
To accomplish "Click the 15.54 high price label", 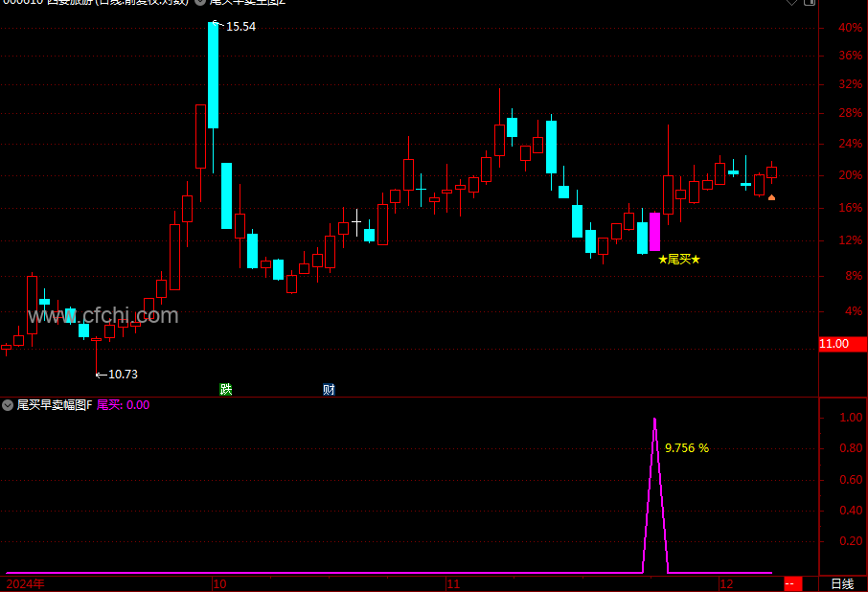I will (x=240, y=27).
